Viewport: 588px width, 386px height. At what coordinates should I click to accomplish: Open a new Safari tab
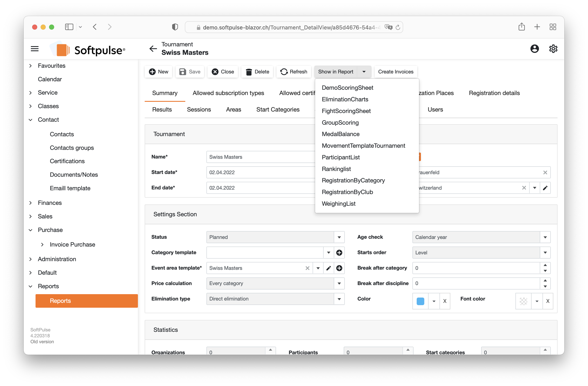(x=537, y=27)
